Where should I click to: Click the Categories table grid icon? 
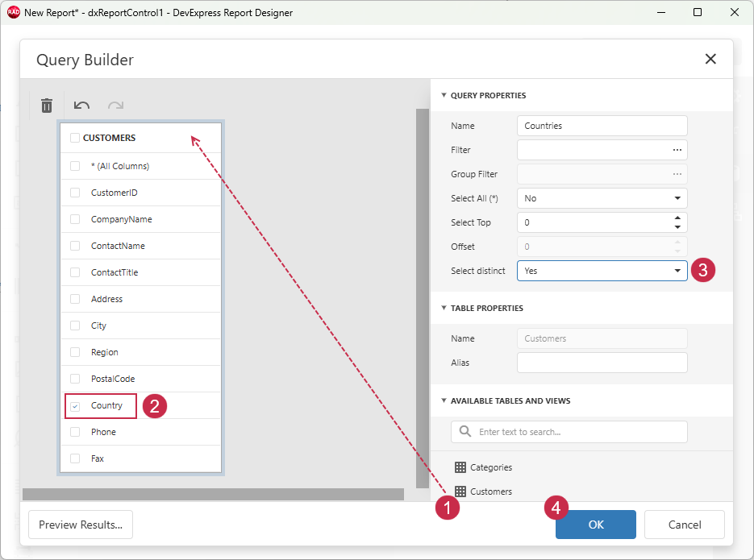tap(460, 467)
